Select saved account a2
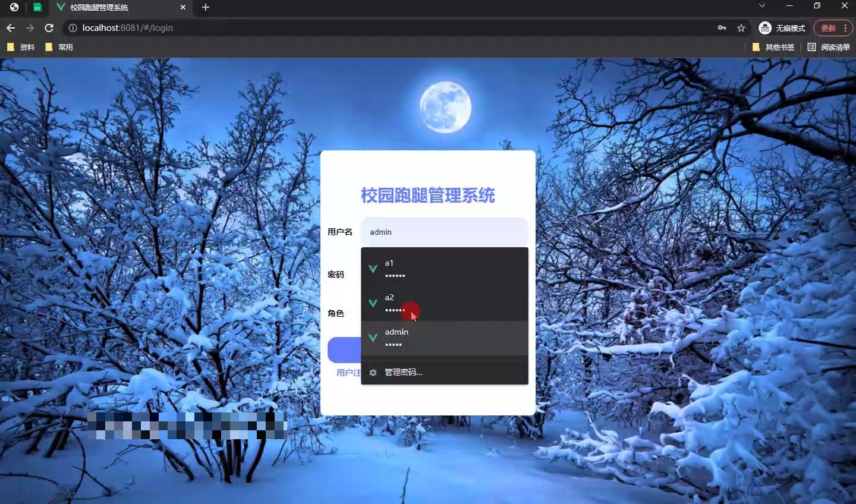 [x=445, y=304]
